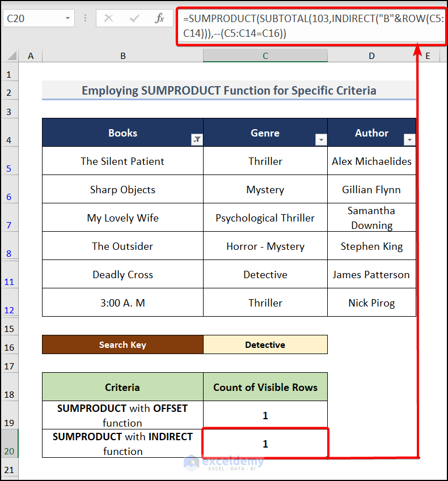The image size is (448, 481).
Task: Open Insert Function fx dialog
Action: point(159,18)
